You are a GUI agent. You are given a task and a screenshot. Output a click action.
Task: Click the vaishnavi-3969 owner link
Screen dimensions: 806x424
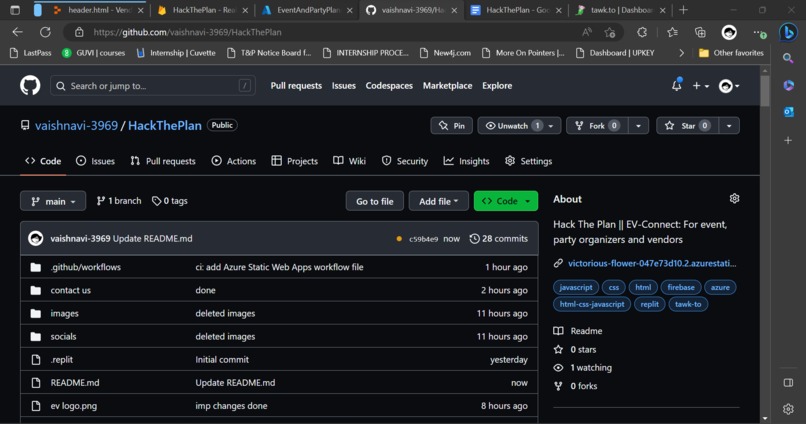[x=76, y=125]
